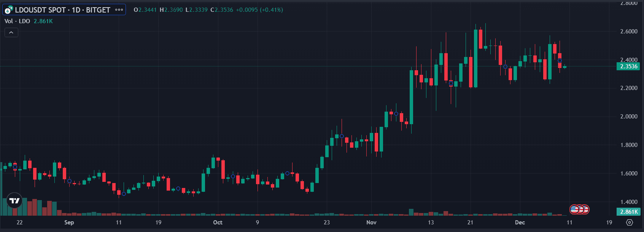Open chart settings via the hexagon gear icon
Screen dimensions: 644x232
pos(629,223)
